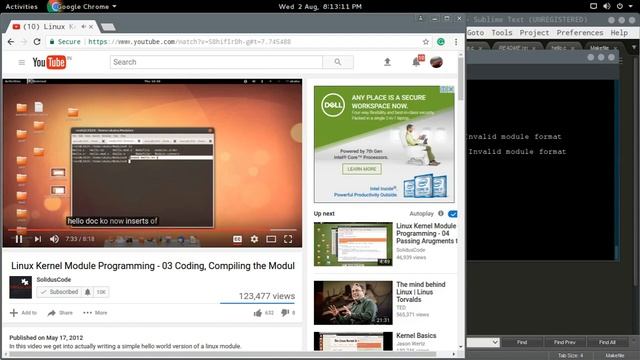Open Activities overview
The width and height of the screenshot is (640, 360).
click(22, 7)
